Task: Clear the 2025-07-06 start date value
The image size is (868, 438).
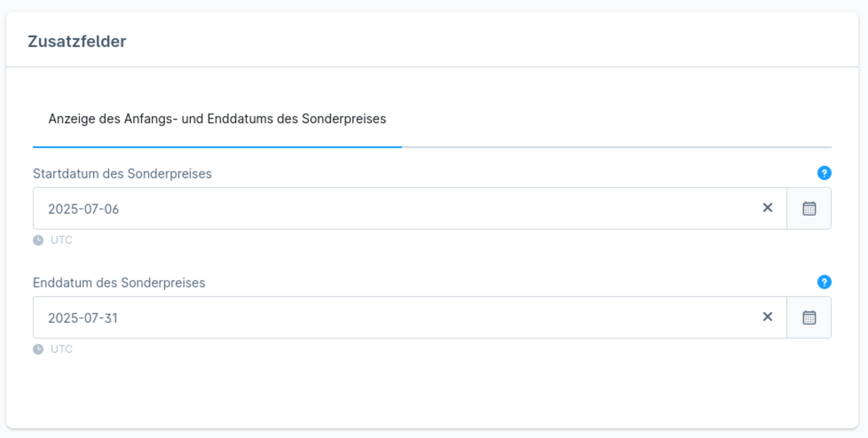Action: [x=767, y=208]
